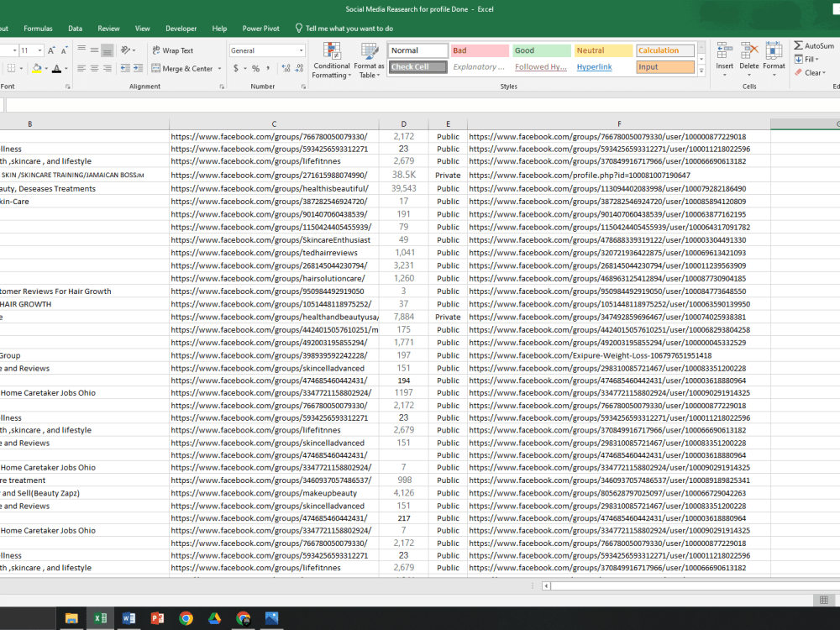Increase the cell indent

point(138,69)
